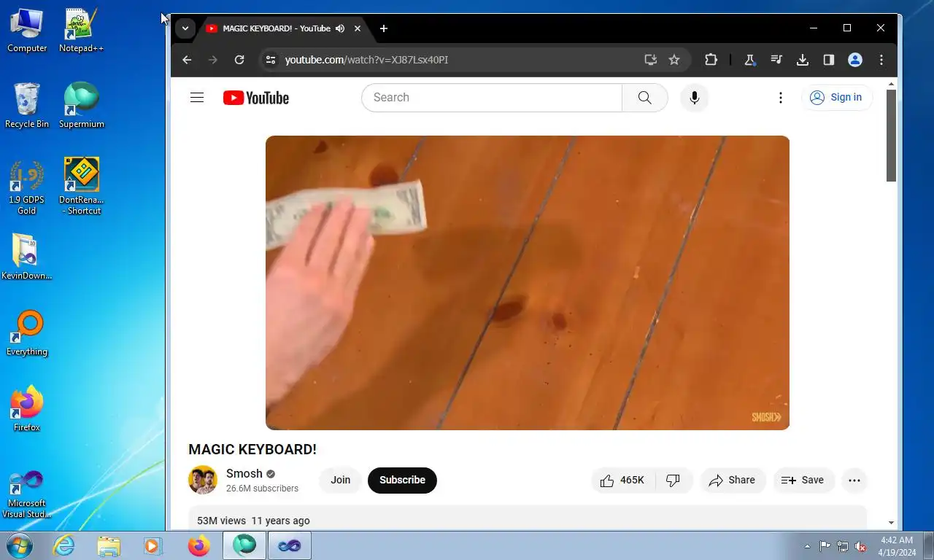The height and width of the screenshot is (560, 934).
Task: Select Microsoft Visual Studio desktop shortcut
Action: coord(27,494)
